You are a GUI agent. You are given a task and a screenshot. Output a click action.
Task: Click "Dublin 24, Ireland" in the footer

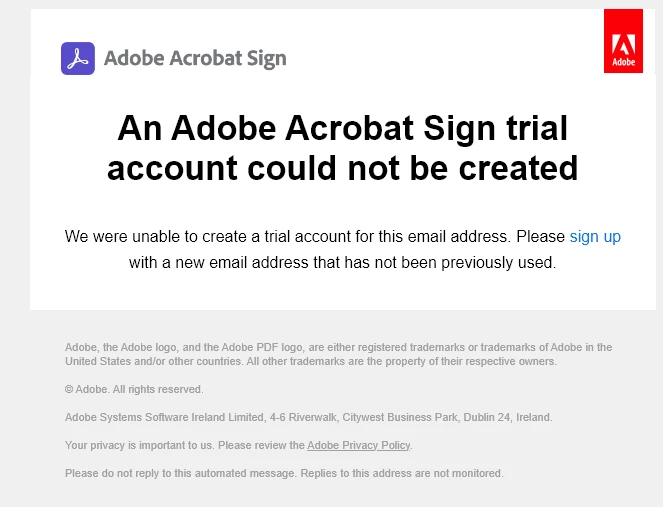click(507, 417)
